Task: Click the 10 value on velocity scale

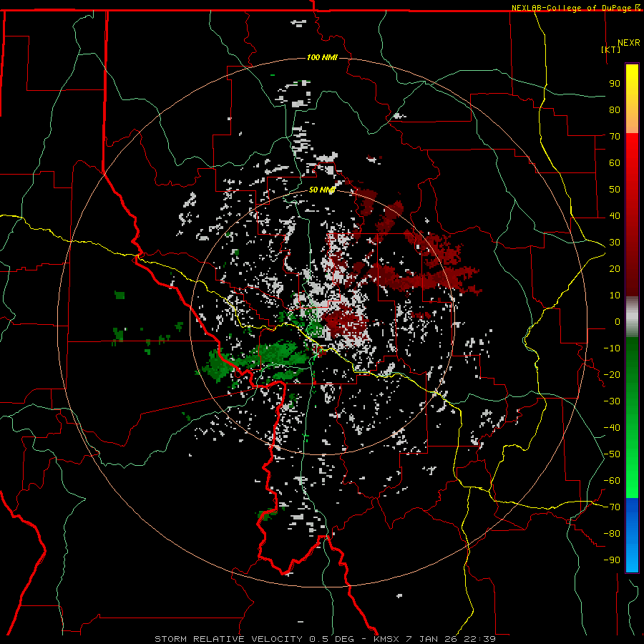Action: pyautogui.click(x=615, y=296)
